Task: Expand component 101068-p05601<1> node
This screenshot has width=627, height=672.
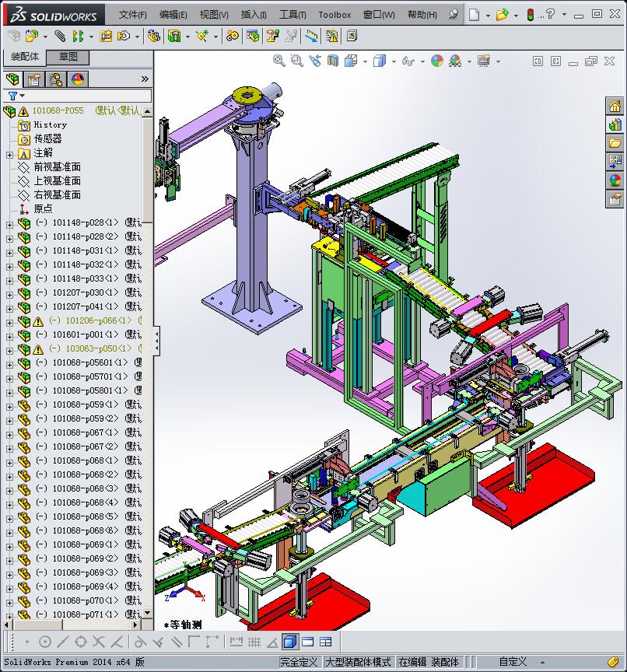Action: click(x=9, y=365)
